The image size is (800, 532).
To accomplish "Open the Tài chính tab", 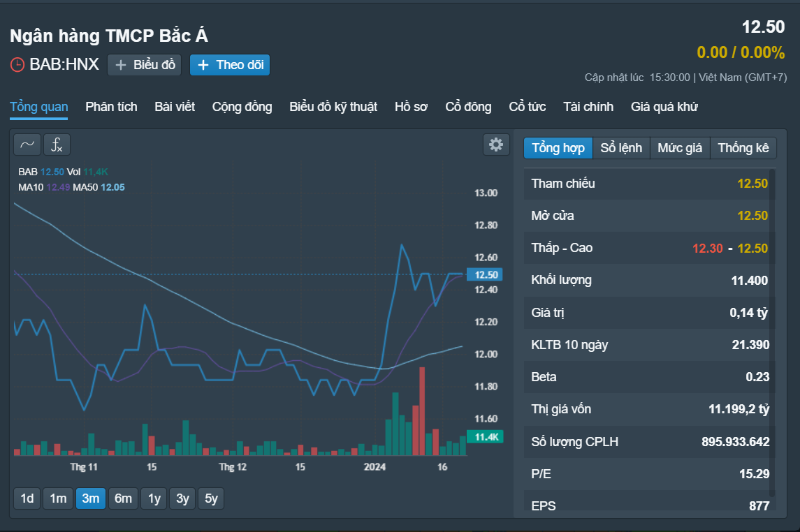I will pyautogui.click(x=588, y=107).
